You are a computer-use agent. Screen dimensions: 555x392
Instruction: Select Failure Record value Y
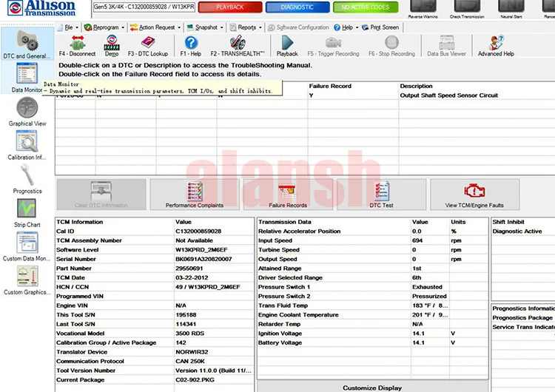(311, 95)
